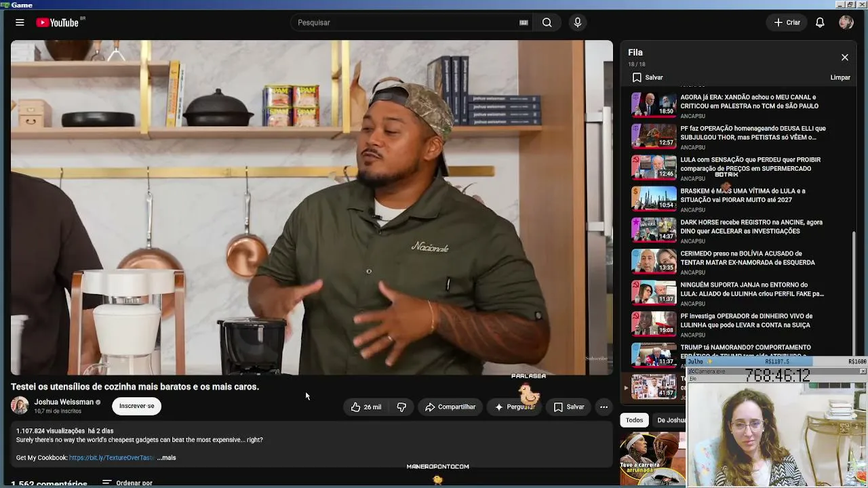Viewport: 868px width, 488px height.
Task: Like the video with 26 mil thumbs-up
Action: point(367,407)
